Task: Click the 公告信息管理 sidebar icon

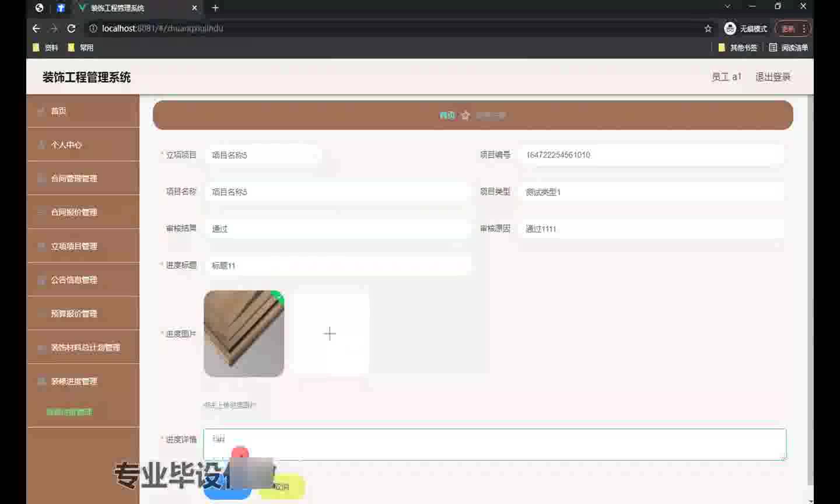Action: point(41,280)
